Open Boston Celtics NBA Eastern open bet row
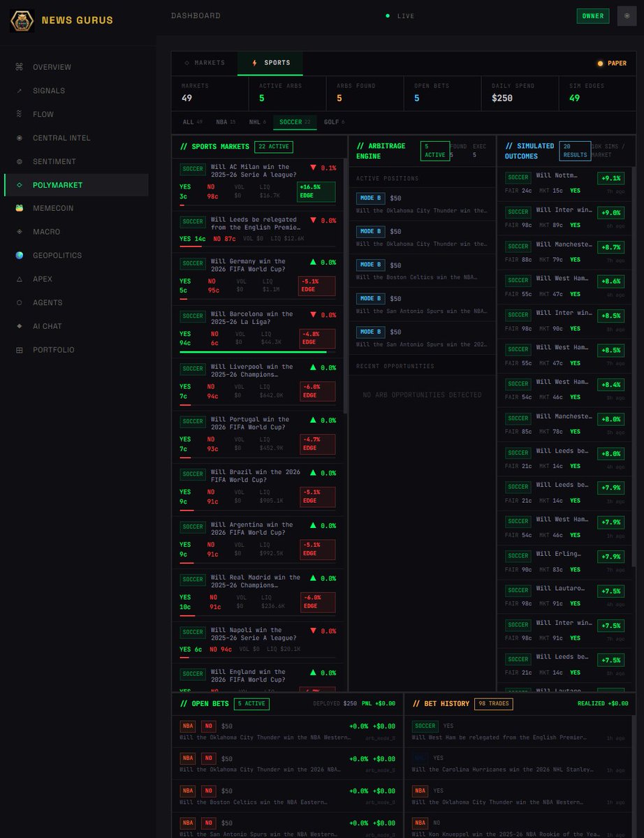 pos(288,796)
